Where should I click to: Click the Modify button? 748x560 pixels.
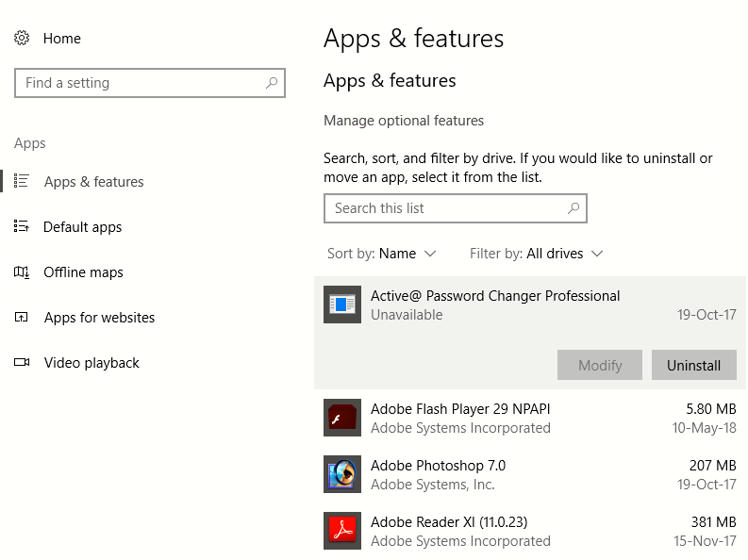600,366
